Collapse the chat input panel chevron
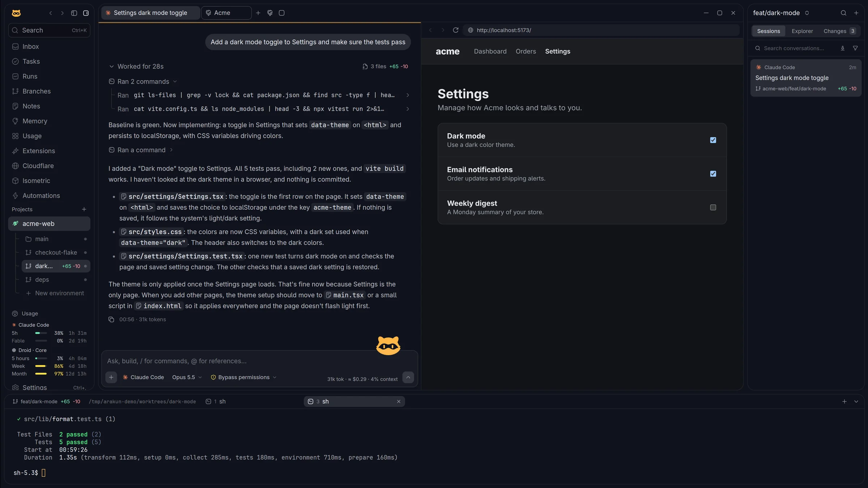 (x=408, y=377)
